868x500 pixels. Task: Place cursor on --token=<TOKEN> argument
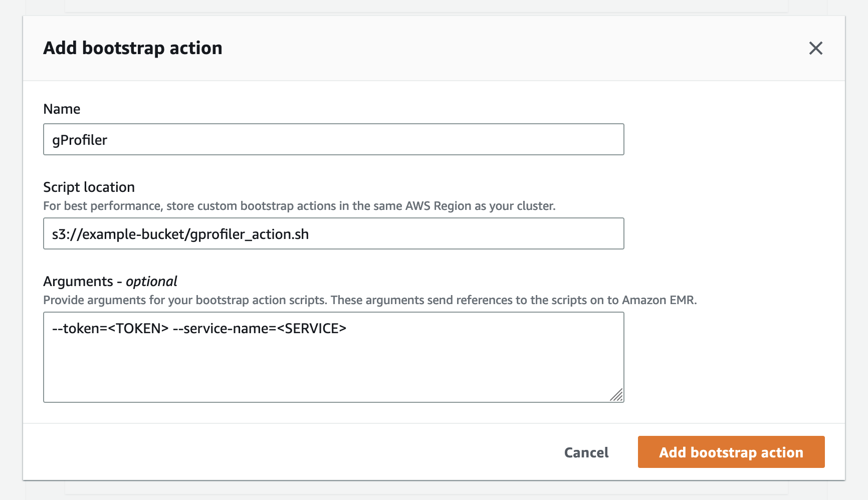[x=110, y=329]
